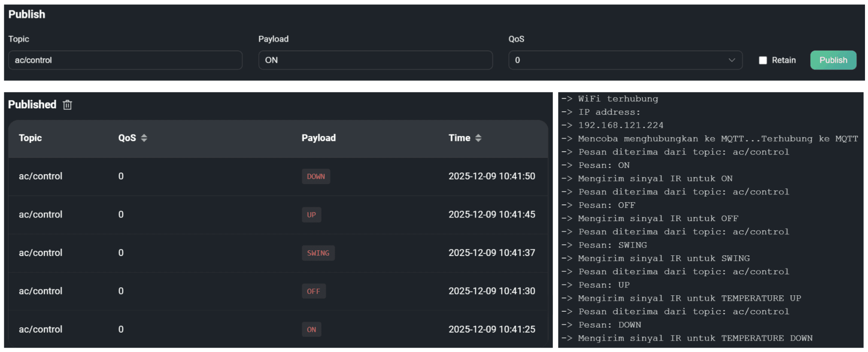
Task: Click the 'WiFi terhubung' log line
Action: [610, 99]
